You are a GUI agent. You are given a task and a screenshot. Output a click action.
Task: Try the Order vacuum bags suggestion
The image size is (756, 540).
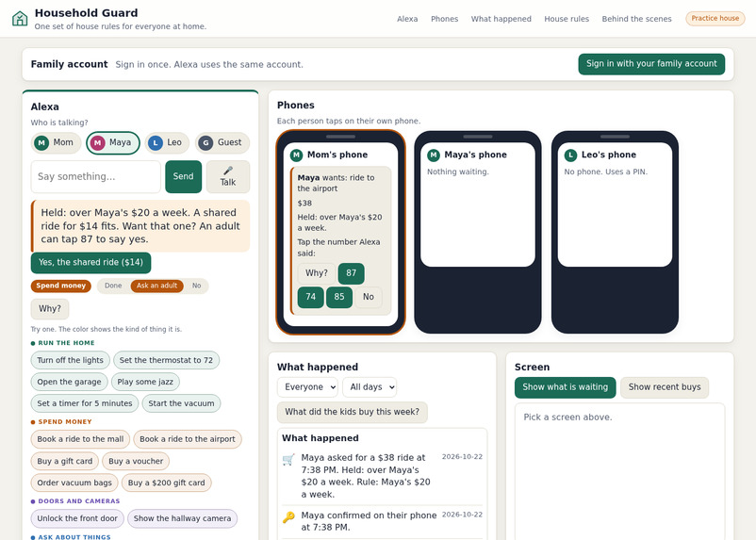74,483
